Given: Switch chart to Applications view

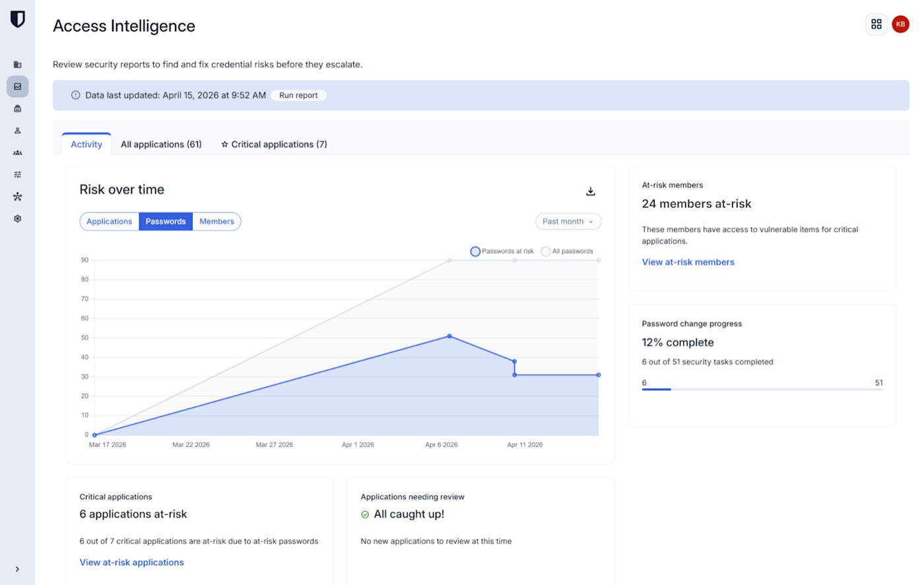Looking at the screenshot, I should point(109,221).
